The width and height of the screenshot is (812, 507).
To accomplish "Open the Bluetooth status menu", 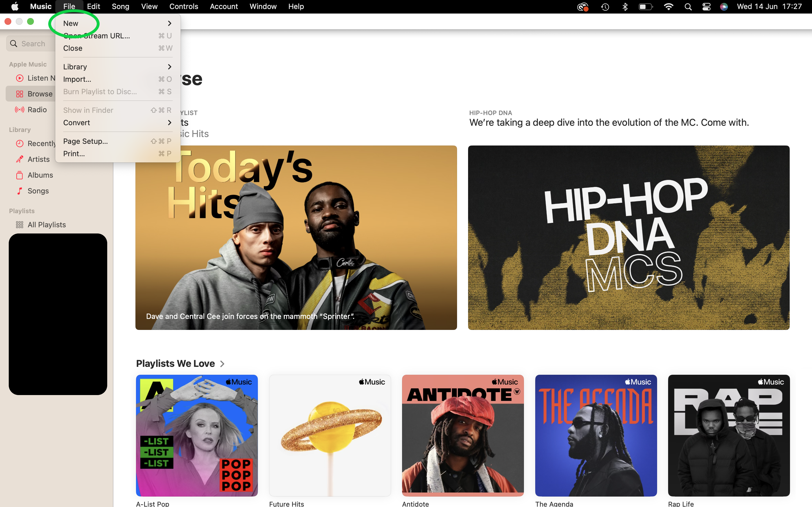I will pyautogui.click(x=625, y=7).
